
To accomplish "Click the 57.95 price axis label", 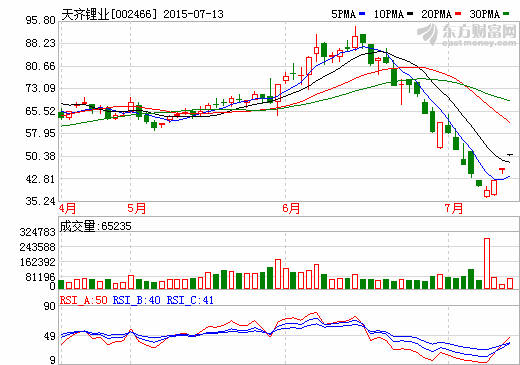I will (41, 134).
